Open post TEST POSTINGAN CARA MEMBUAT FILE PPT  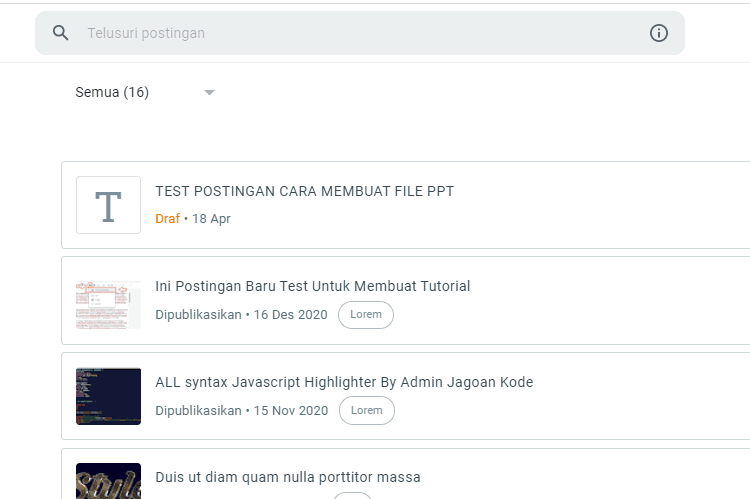(305, 191)
